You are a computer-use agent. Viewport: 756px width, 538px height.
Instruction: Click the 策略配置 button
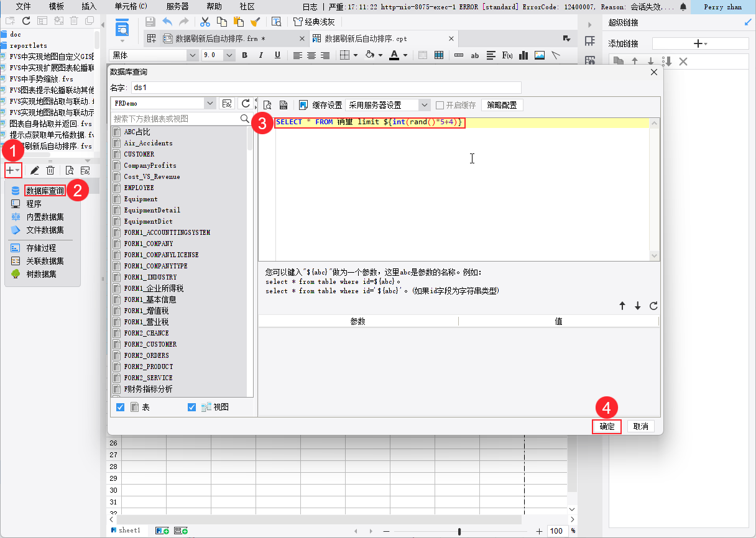pyautogui.click(x=502, y=105)
